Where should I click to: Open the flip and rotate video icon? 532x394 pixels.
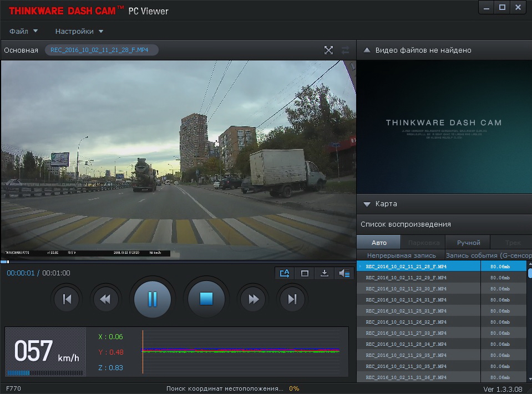(285, 273)
